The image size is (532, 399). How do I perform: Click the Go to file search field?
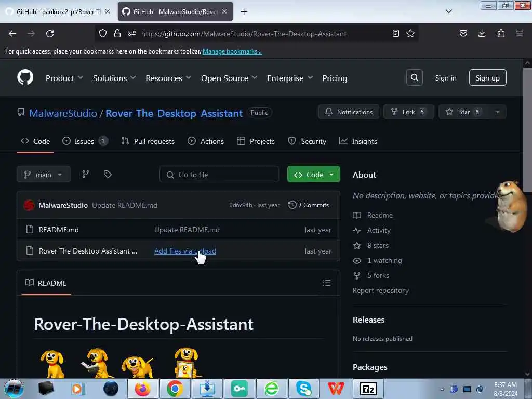pos(219,175)
